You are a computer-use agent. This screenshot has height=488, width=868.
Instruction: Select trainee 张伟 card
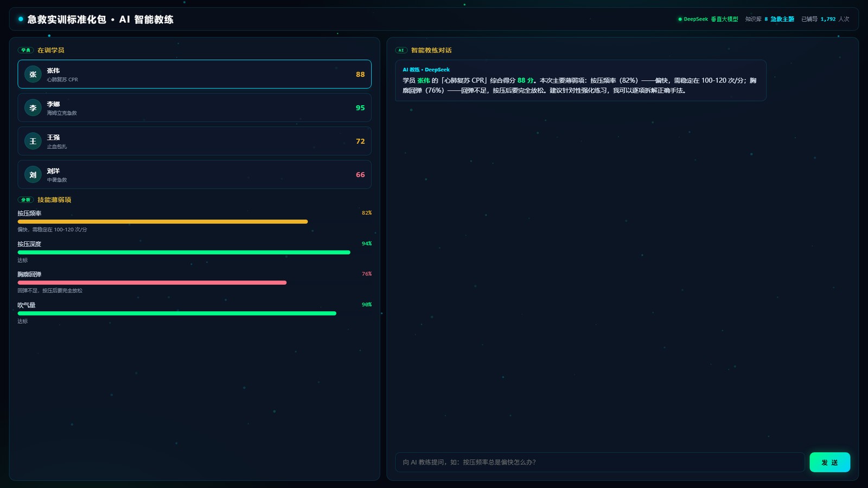point(194,74)
